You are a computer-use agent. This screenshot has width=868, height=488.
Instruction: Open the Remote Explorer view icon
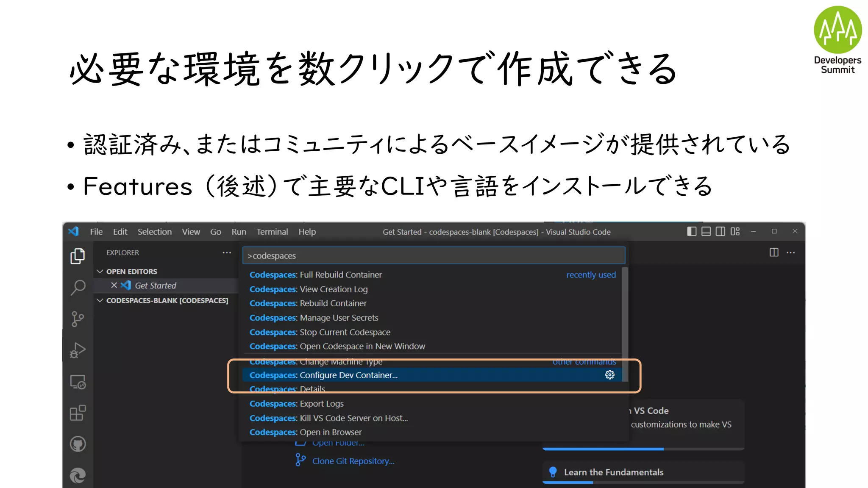pyautogui.click(x=78, y=382)
